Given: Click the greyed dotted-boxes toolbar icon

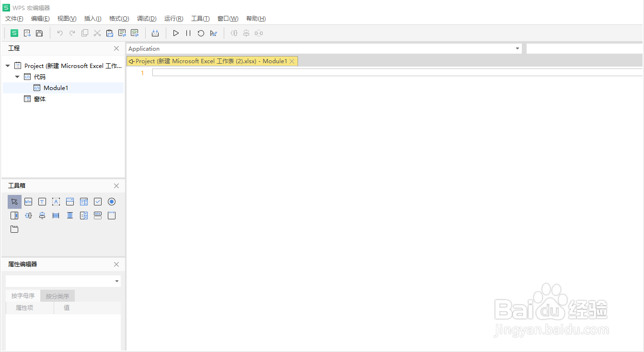Looking at the screenshot, I should 259,33.
